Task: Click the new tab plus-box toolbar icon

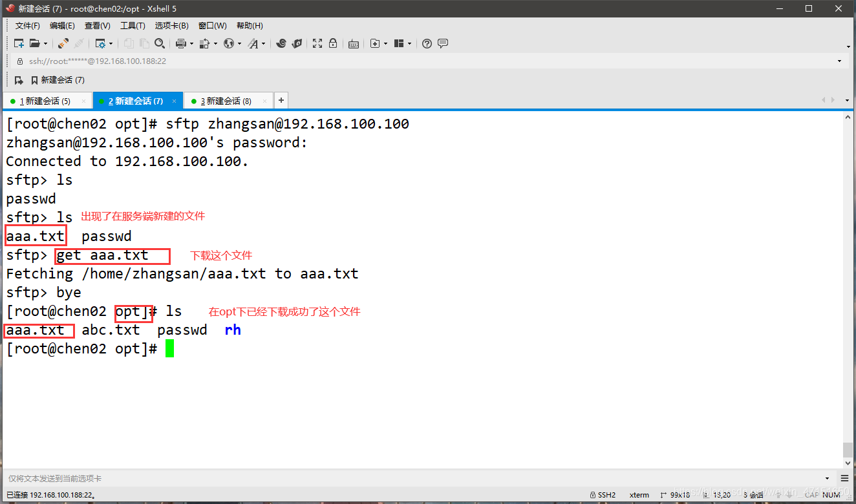Action: [375, 43]
